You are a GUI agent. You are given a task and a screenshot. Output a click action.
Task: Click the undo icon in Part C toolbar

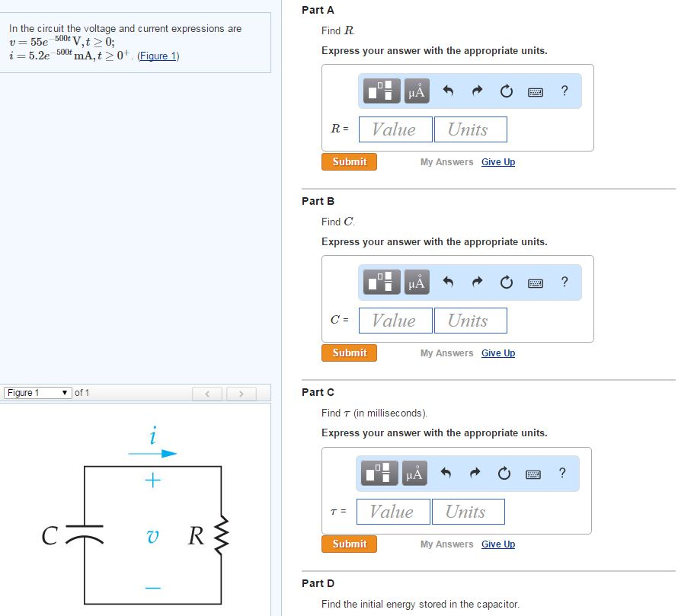tap(448, 473)
